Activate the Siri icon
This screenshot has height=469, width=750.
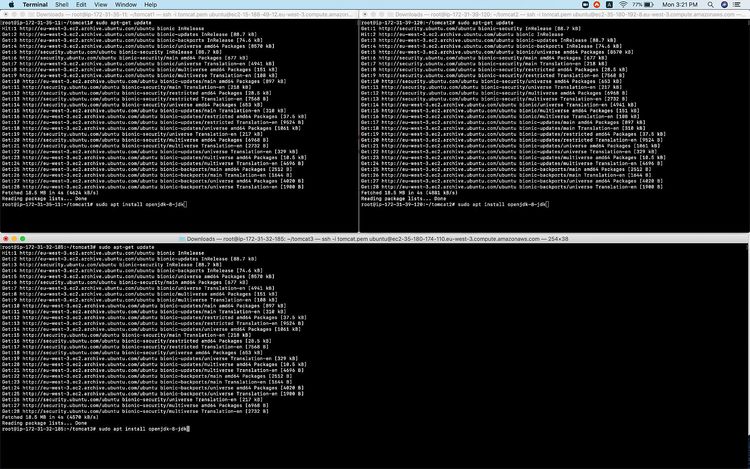[x=724, y=4]
